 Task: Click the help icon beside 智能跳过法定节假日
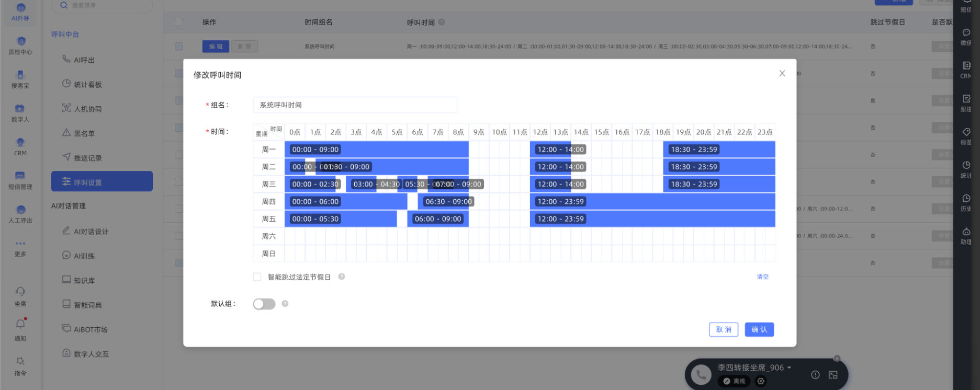coord(341,277)
